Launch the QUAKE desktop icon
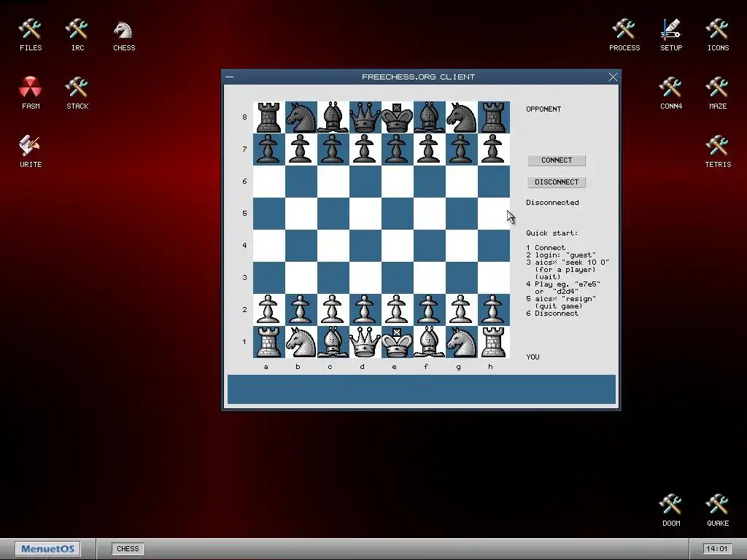This screenshot has height=560, width=747. (x=718, y=510)
